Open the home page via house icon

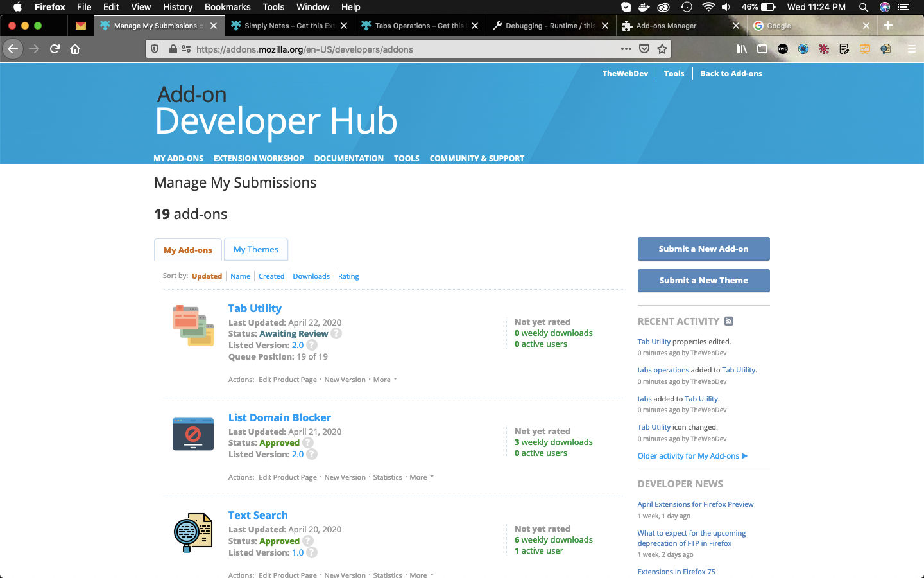click(x=75, y=49)
